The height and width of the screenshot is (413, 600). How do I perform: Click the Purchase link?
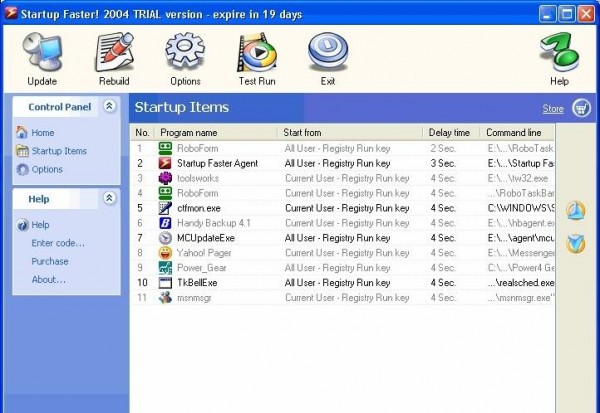[x=50, y=261]
